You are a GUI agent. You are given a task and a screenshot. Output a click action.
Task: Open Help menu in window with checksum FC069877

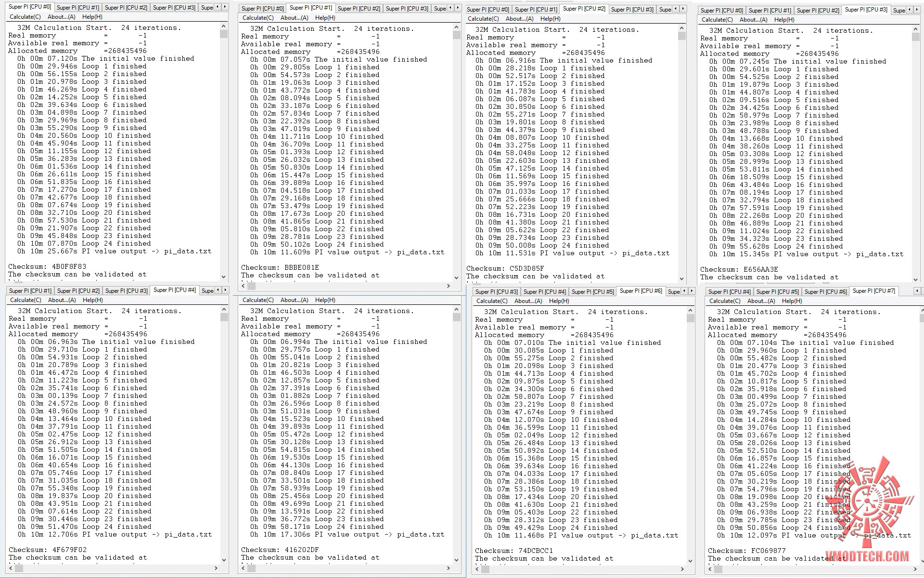(792, 301)
